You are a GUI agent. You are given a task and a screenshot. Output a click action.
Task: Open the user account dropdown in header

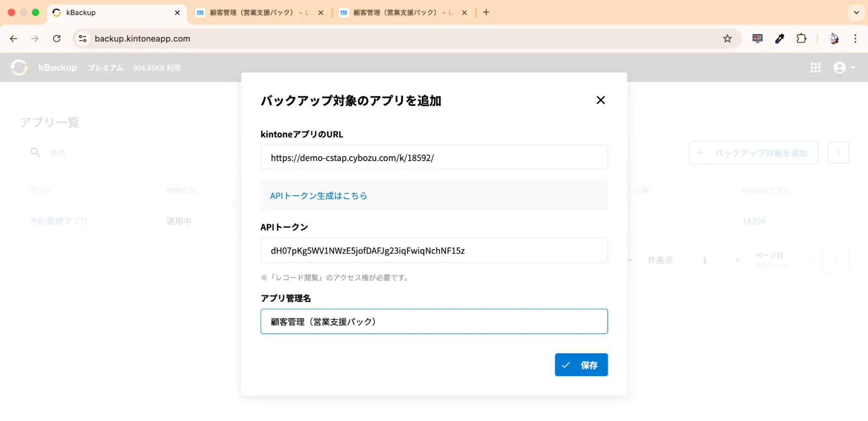pos(844,67)
